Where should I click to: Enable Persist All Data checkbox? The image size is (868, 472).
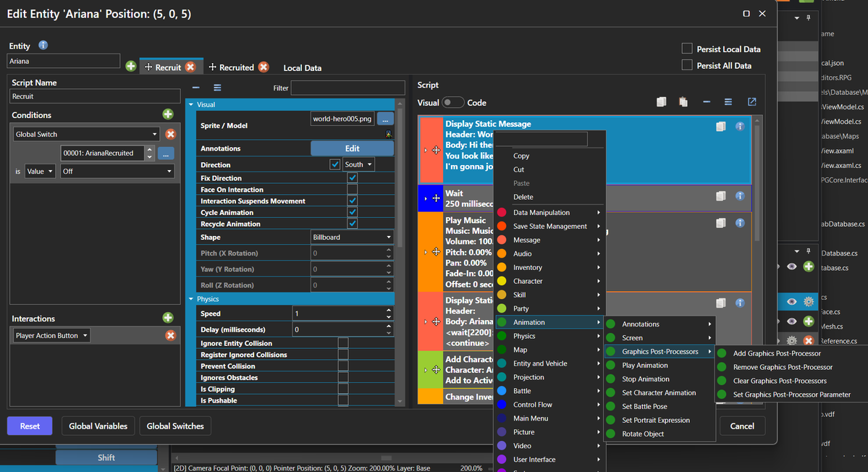point(687,65)
